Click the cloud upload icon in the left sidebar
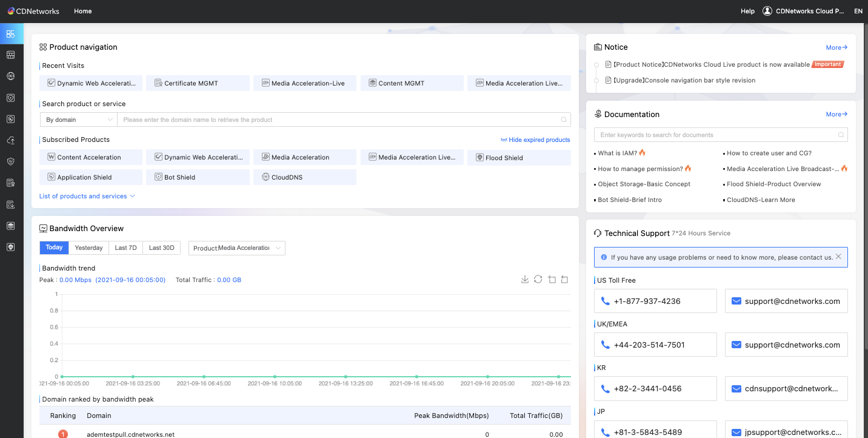Image resolution: width=868 pixels, height=438 pixels. [x=11, y=140]
